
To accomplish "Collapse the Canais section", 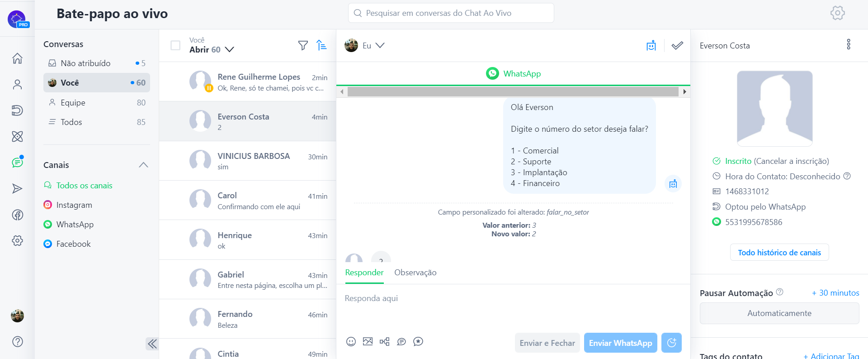I will click(143, 165).
